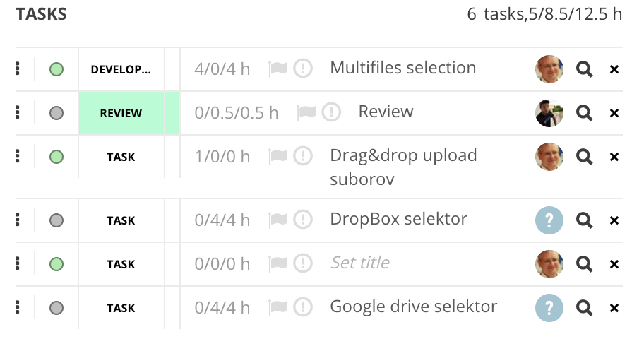Image resolution: width=644 pixels, height=339 pixels.
Task: Open the DEVELOP... type dropdown
Action: (x=121, y=69)
